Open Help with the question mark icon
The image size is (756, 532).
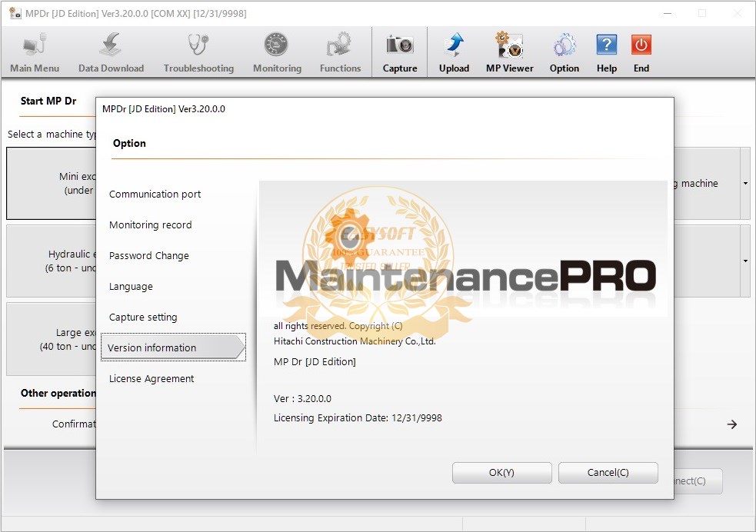pos(607,52)
